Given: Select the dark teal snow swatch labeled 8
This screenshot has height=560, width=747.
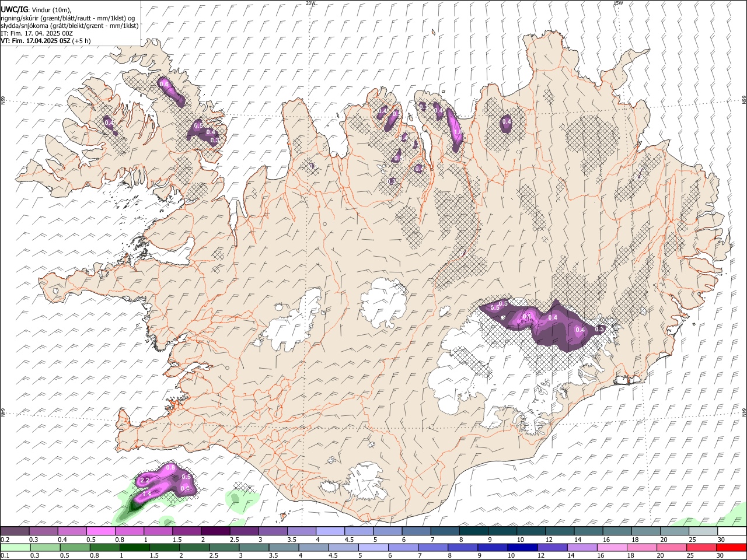Looking at the screenshot, I should click(x=474, y=531).
